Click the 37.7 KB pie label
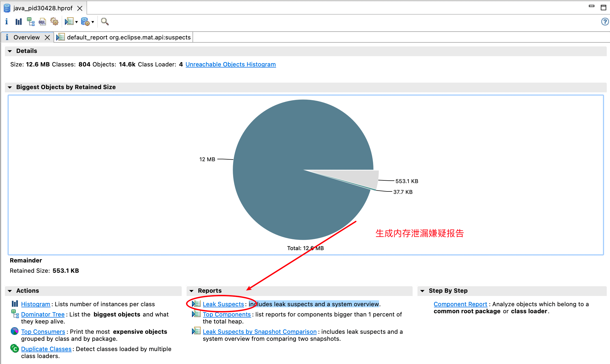Image resolution: width=610 pixels, height=364 pixels. pyautogui.click(x=403, y=192)
